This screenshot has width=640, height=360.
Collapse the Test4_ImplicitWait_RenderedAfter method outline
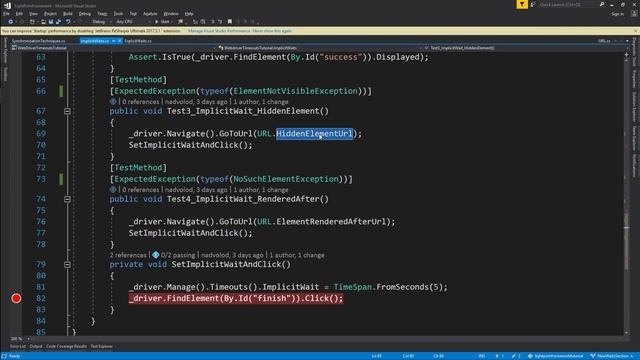click(x=67, y=199)
